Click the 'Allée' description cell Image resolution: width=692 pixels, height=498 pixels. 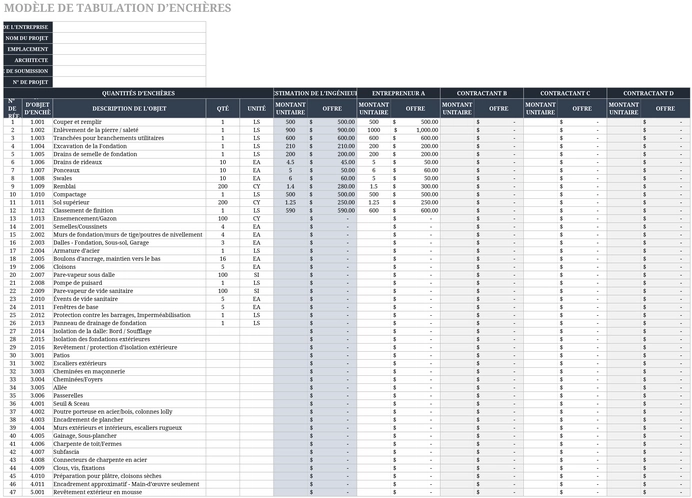coord(129,388)
